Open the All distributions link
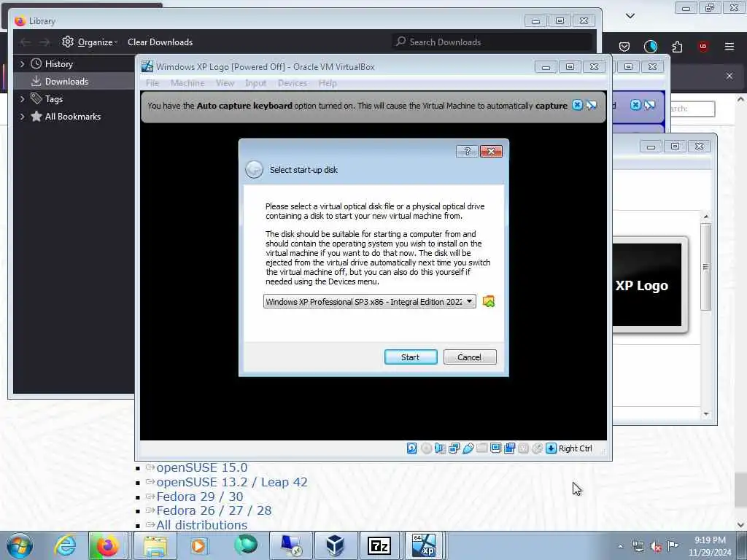The height and width of the screenshot is (560, 747). click(201, 525)
